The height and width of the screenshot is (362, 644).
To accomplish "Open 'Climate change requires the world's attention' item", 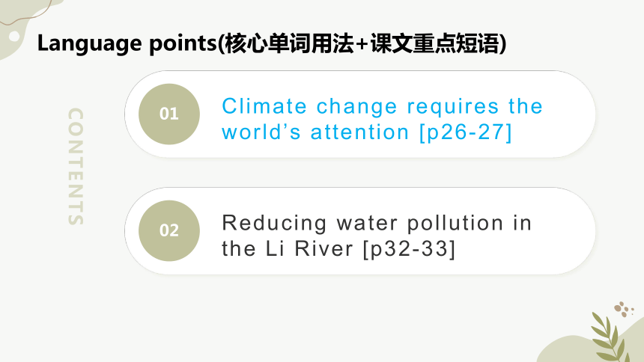I will (382, 119).
